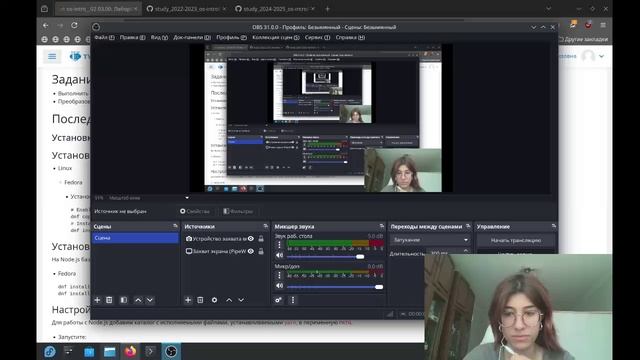The height and width of the screenshot is (360, 640).
Task: Open three-dot options for Звук раб. стола
Action: (279, 245)
